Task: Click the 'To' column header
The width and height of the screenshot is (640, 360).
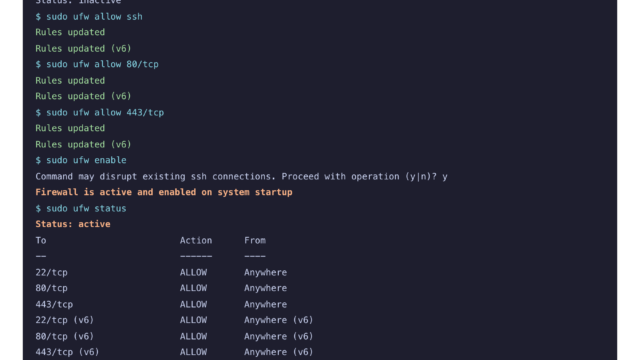Action: click(41, 240)
